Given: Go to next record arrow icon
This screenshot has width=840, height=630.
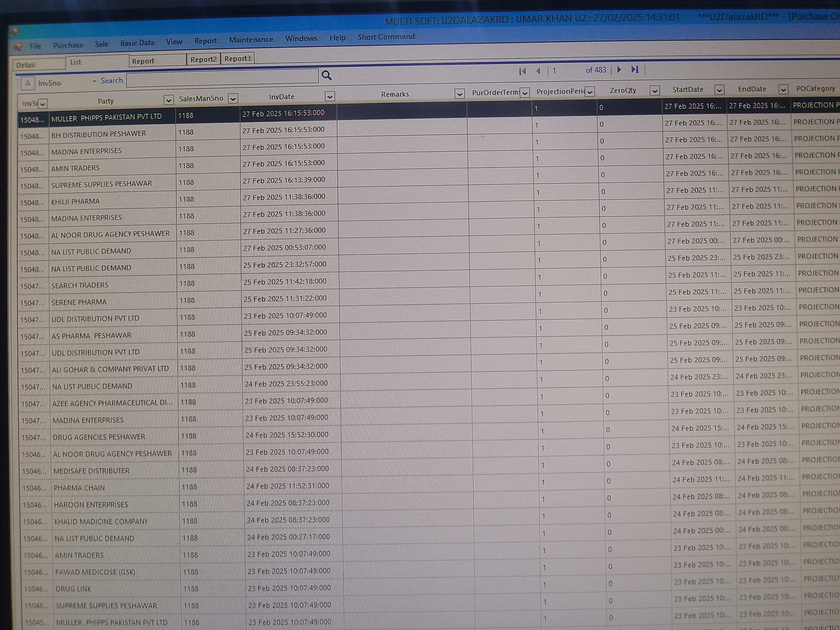Looking at the screenshot, I should pyautogui.click(x=619, y=69).
